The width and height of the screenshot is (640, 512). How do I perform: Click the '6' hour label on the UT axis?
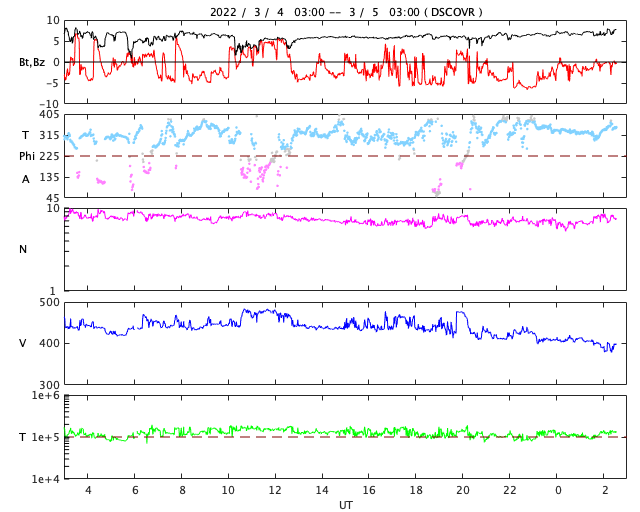pos(135,490)
